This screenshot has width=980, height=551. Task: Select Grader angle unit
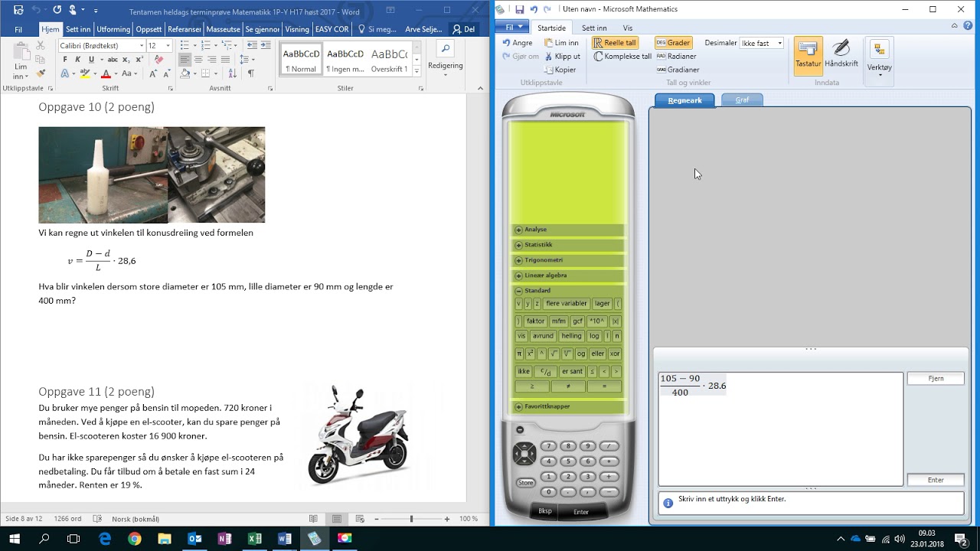click(x=673, y=43)
